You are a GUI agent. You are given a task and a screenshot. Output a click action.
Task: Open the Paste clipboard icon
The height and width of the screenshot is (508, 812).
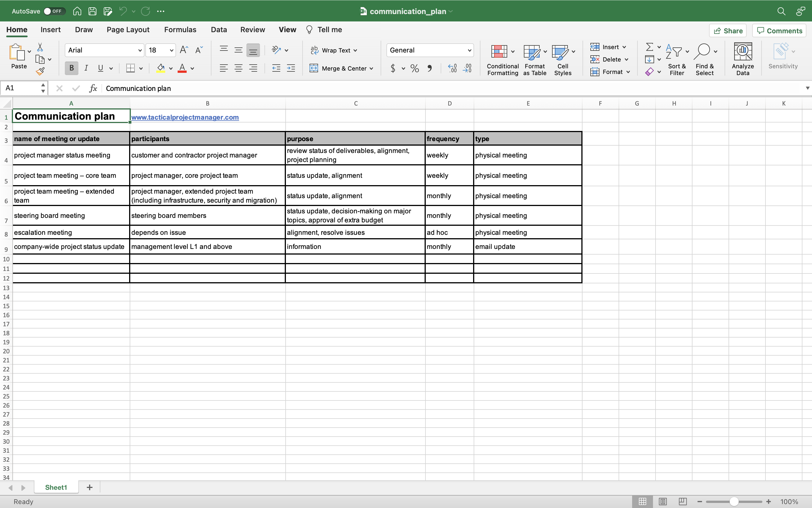[x=17, y=52]
